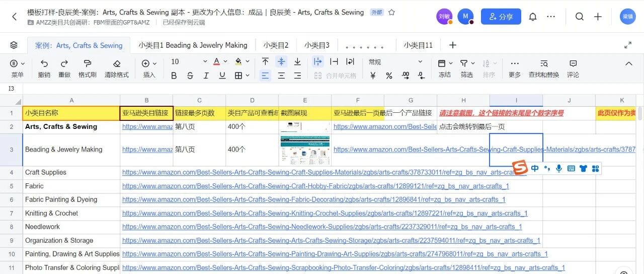Set horizontal alignment to right
Screen dimensions: 644x274
pyautogui.click(x=297, y=76)
